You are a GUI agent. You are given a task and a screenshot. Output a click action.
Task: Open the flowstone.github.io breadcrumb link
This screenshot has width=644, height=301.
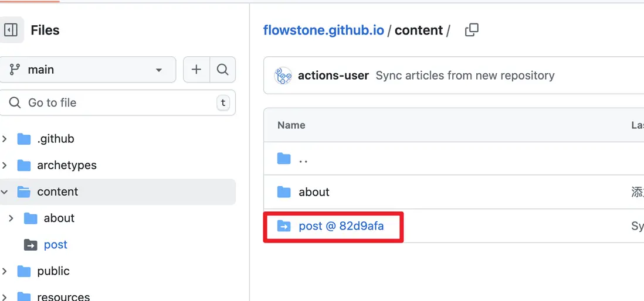tap(324, 30)
